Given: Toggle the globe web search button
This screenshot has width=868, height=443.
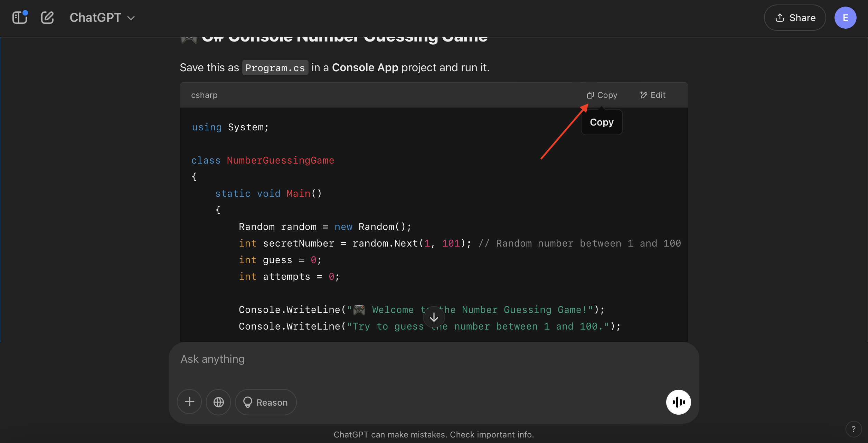Looking at the screenshot, I should click(218, 402).
